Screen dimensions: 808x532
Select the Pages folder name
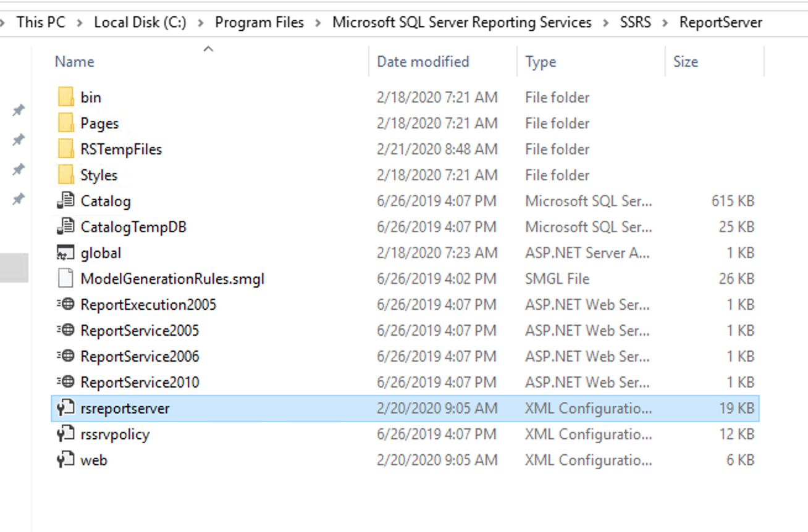click(99, 123)
